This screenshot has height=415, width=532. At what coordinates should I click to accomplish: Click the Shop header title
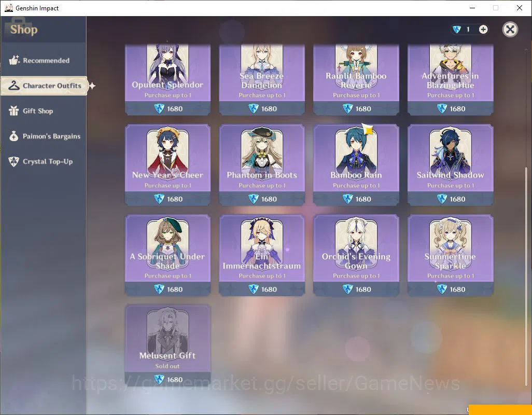coord(24,29)
